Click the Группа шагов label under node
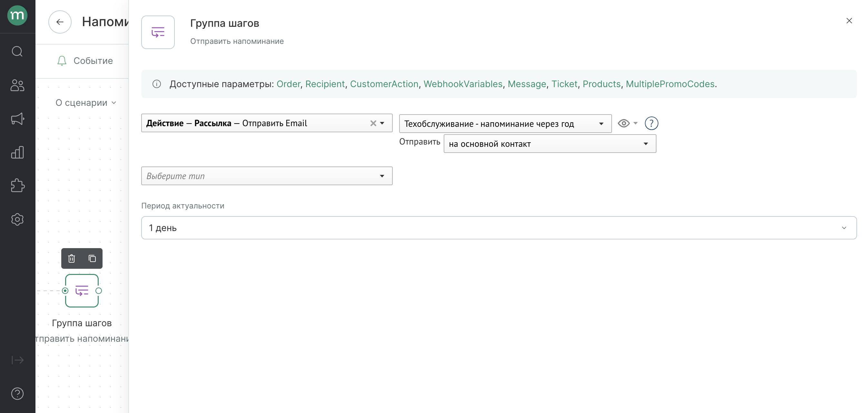Image resolution: width=868 pixels, height=413 pixels. pyautogui.click(x=82, y=323)
